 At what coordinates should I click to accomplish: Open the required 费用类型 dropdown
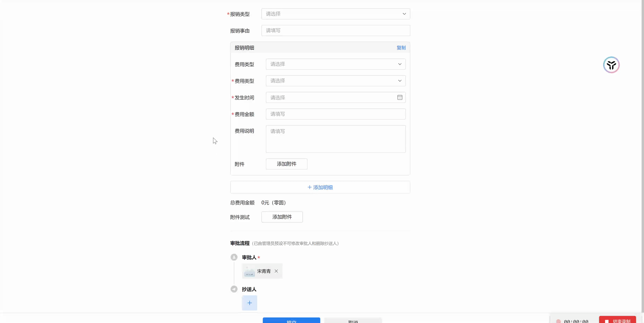tap(336, 81)
